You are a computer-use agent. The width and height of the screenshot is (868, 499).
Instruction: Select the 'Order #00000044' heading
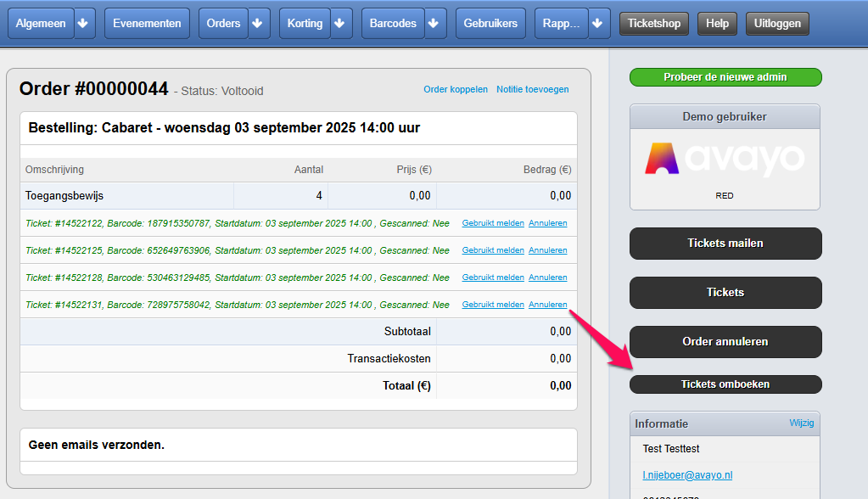point(93,88)
